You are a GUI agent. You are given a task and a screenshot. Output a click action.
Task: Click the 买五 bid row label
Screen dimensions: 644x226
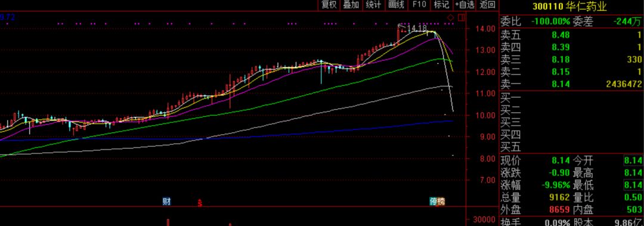click(510, 147)
